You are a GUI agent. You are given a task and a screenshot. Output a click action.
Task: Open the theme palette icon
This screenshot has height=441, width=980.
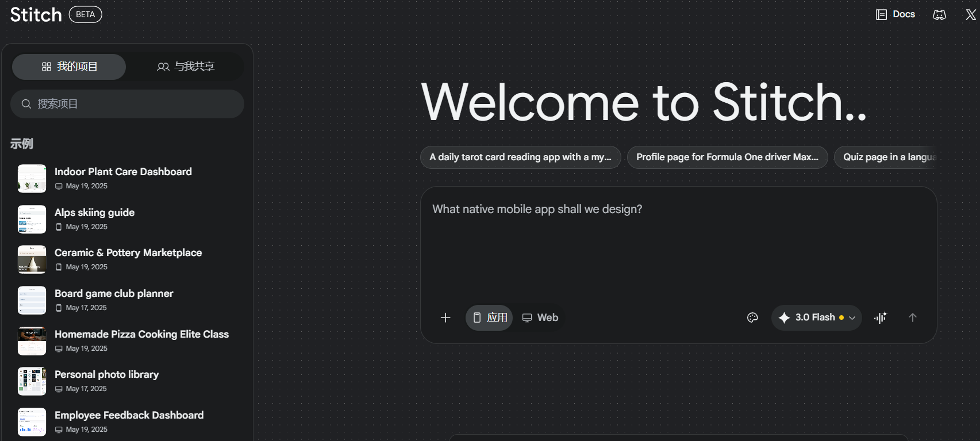(752, 318)
